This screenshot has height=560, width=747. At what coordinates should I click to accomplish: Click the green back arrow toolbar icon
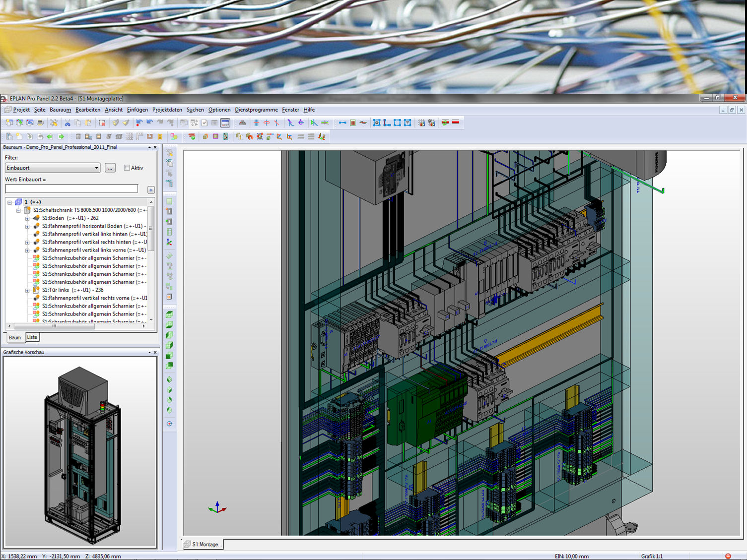tap(50, 136)
